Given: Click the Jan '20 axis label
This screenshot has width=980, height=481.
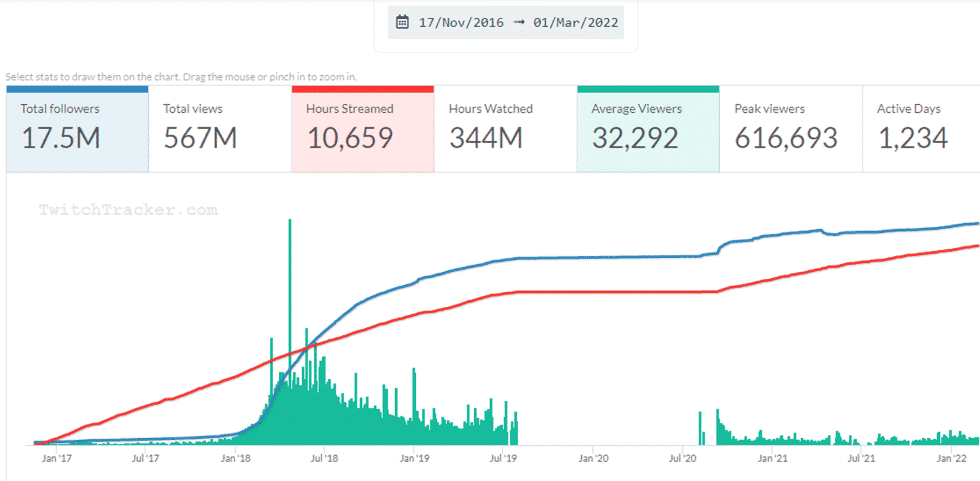Looking at the screenshot, I should coord(594,458).
